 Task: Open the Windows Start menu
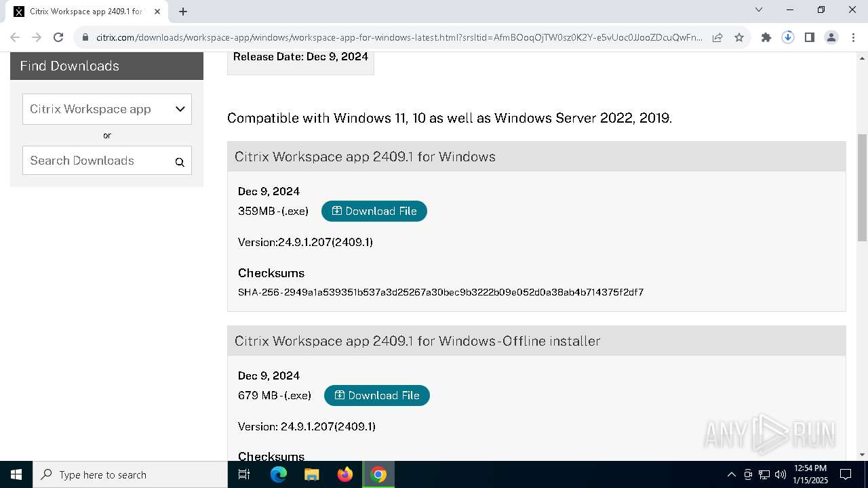tap(16, 474)
